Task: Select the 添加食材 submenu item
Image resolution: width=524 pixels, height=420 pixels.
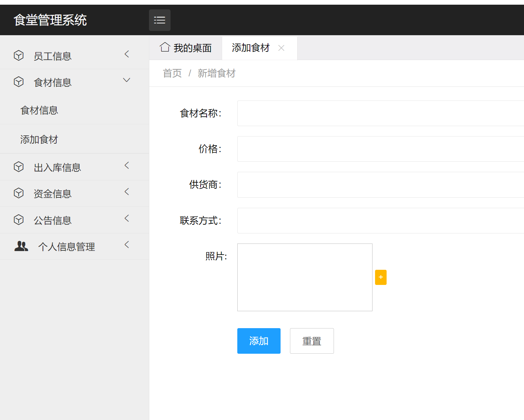Action: [74, 139]
